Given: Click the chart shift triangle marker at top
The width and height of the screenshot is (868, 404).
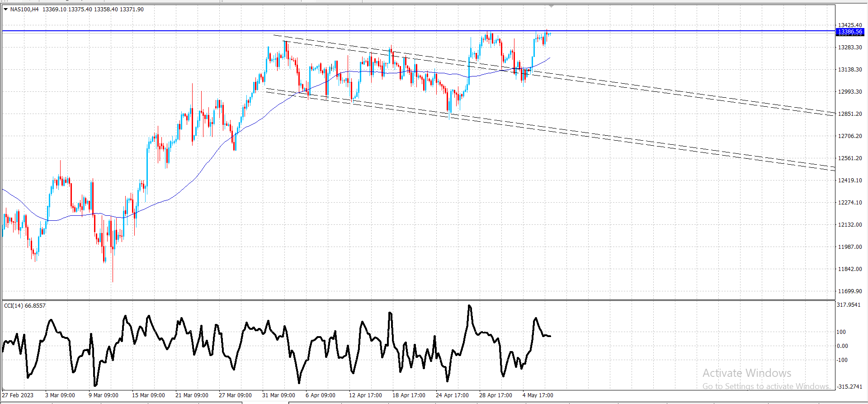Looking at the screenshot, I should 551,6.
